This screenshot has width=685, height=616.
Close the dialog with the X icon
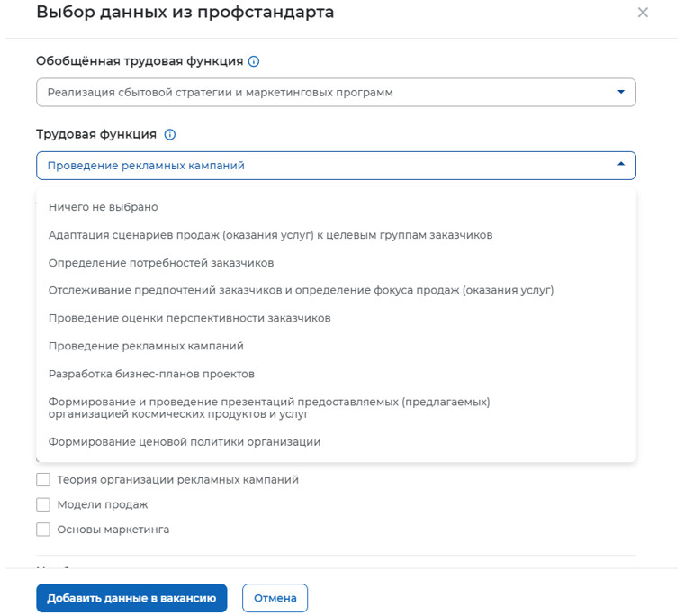[642, 13]
